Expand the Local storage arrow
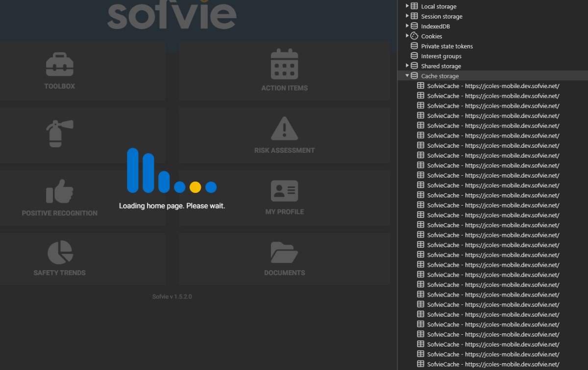The height and width of the screenshot is (370, 588). coord(407,6)
